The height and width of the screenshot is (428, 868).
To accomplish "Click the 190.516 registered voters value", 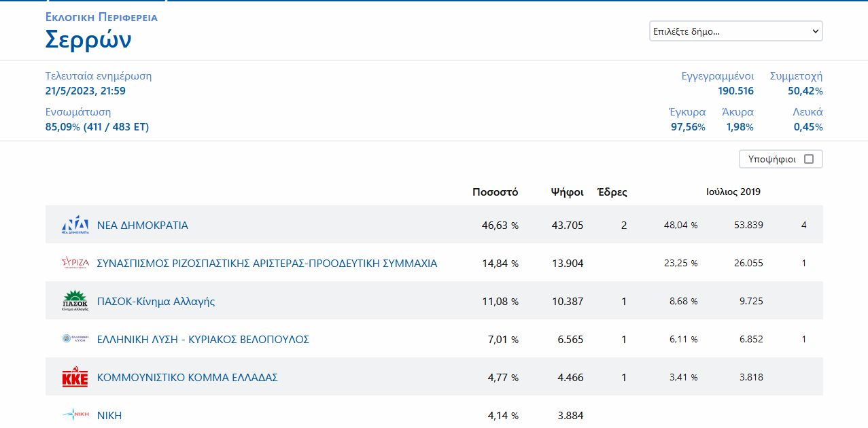I will point(735,91).
